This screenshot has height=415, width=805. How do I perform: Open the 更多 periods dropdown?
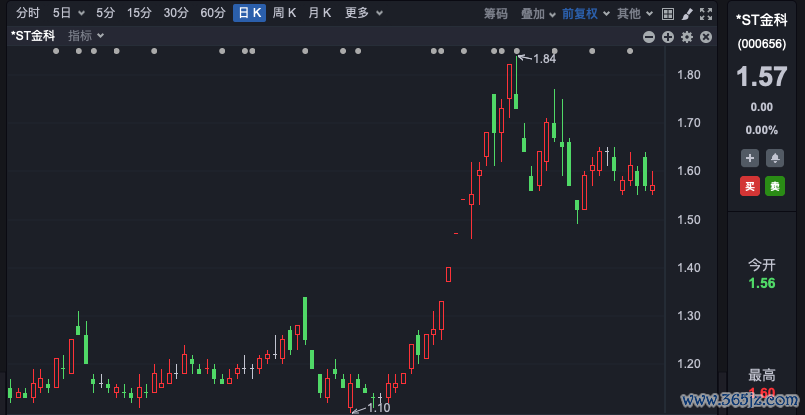363,13
